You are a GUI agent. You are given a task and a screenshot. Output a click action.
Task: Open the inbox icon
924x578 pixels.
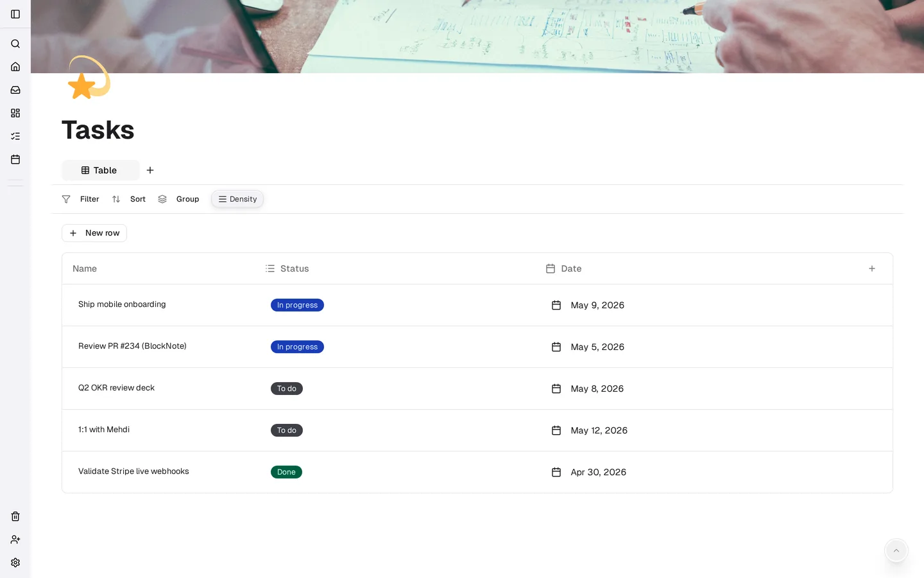[x=15, y=90]
